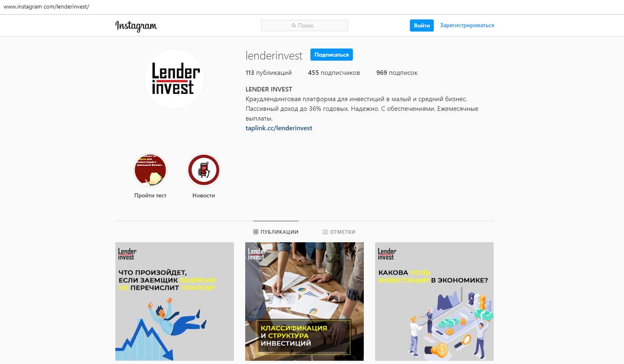Click the Lender Invest logo on first post

coord(127,254)
